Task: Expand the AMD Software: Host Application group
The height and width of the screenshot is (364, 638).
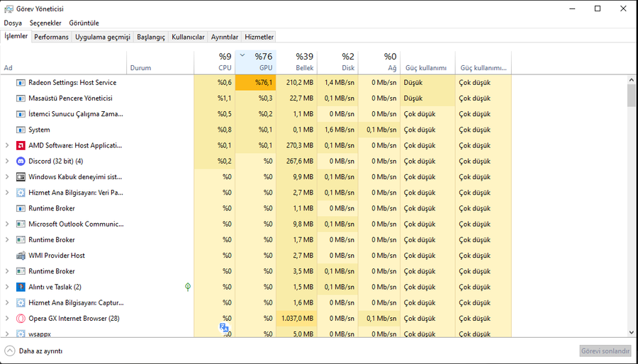Action: point(7,145)
